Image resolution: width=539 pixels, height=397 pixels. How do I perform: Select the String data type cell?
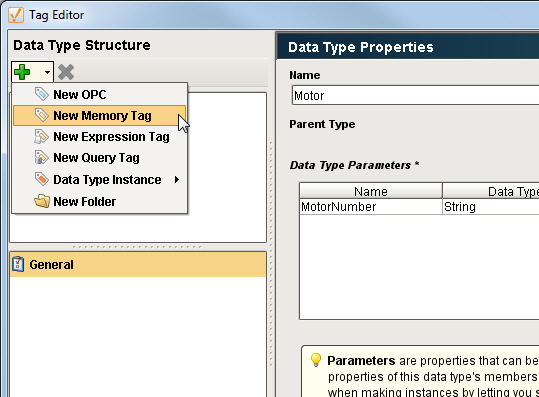click(491, 207)
